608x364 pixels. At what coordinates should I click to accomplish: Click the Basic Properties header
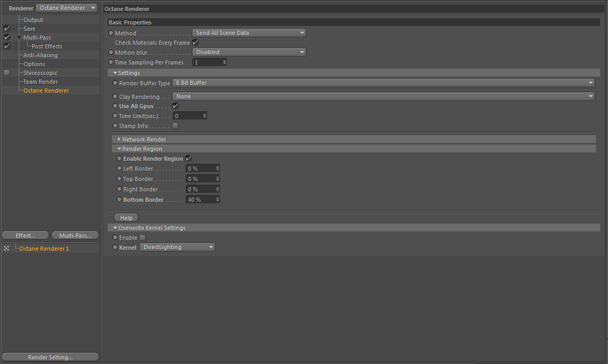(354, 22)
